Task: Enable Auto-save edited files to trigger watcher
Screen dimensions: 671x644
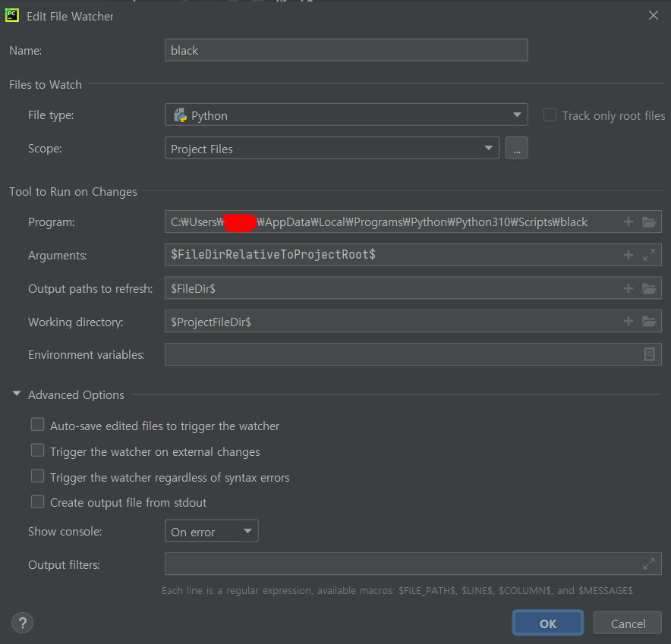Action: [x=38, y=425]
